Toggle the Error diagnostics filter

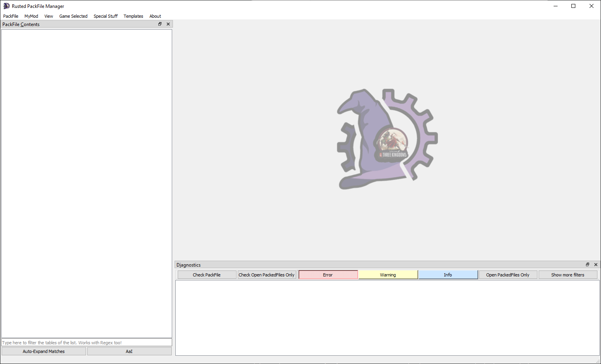(x=328, y=275)
